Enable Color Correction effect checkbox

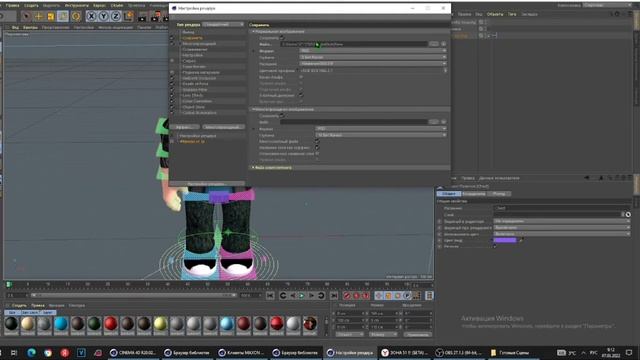172,101
